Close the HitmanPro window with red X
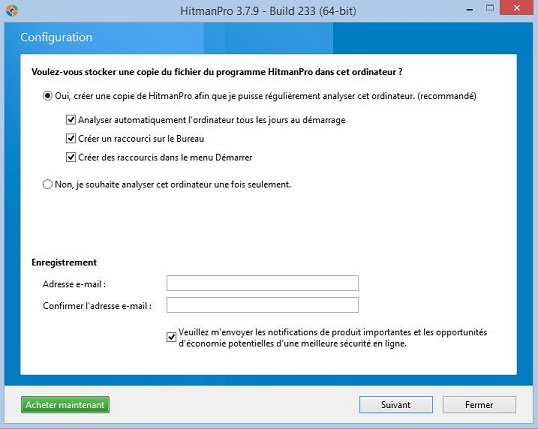538x429 pixels. click(517, 8)
